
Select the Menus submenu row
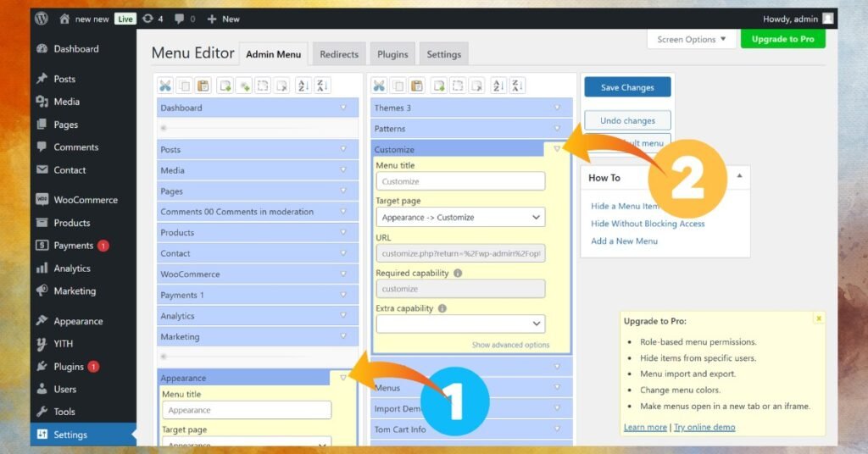tap(471, 388)
